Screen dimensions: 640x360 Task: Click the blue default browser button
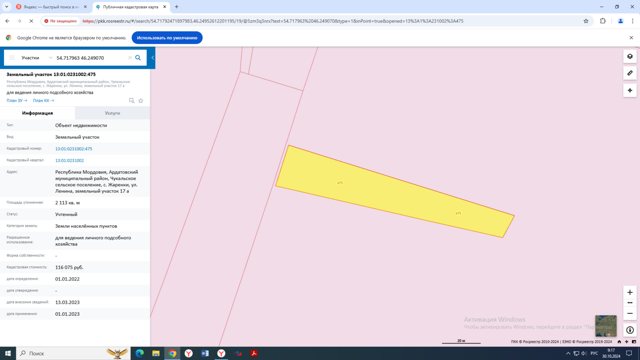[x=167, y=38]
